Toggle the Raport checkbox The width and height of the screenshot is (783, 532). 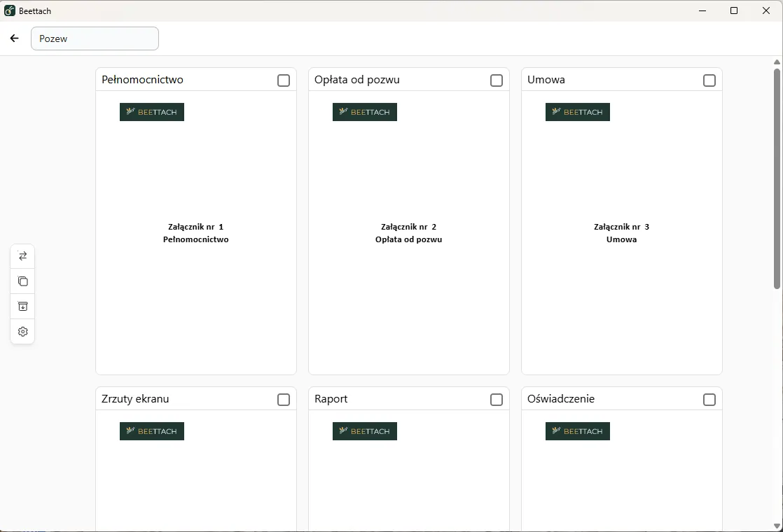pos(497,400)
